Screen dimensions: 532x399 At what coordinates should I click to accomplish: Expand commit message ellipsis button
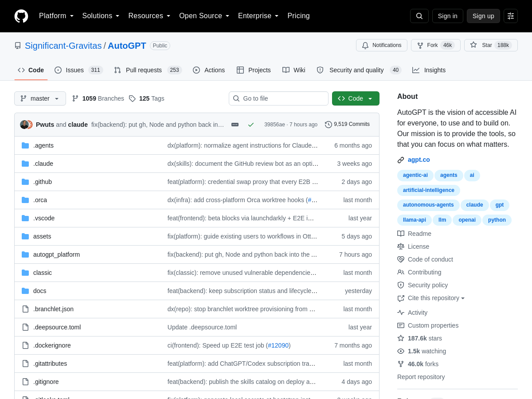(x=235, y=125)
